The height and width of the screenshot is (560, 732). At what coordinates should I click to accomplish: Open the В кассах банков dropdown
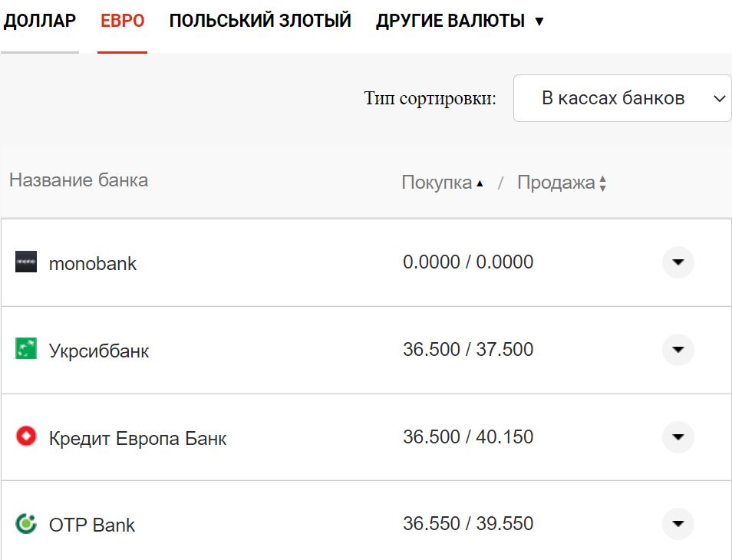[622, 98]
